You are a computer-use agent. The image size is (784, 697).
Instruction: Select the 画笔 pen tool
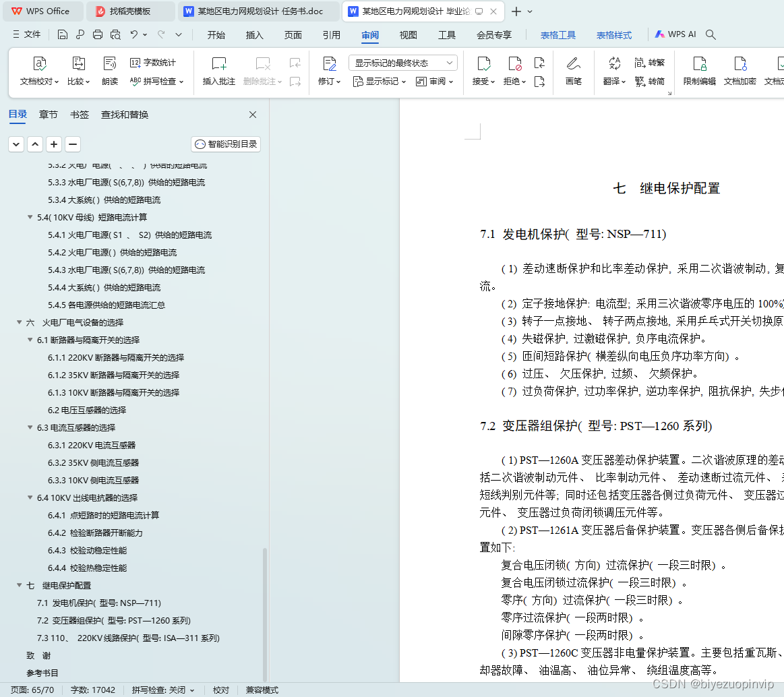point(574,71)
